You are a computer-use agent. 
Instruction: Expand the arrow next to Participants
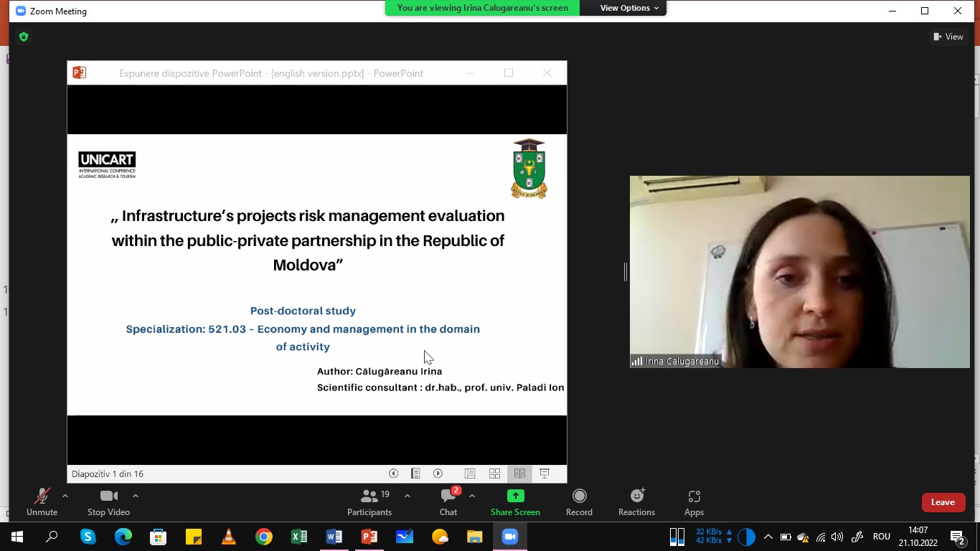[407, 496]
